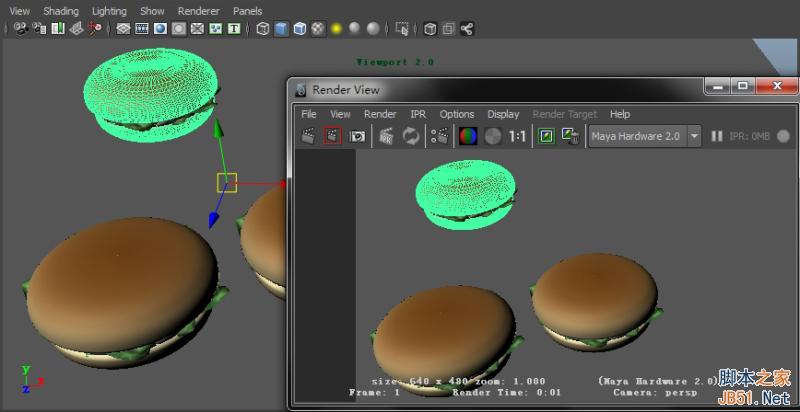Open the Render View File menu
The width and height of the screenshot is (800, 412).
pos(309,114)
